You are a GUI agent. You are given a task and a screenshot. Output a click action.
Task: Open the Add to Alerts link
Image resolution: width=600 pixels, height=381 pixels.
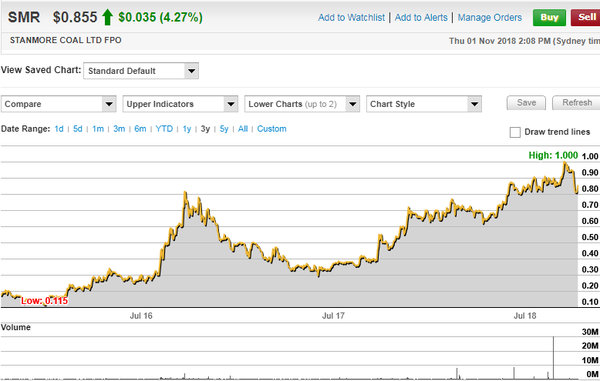(x=421, y=18)
